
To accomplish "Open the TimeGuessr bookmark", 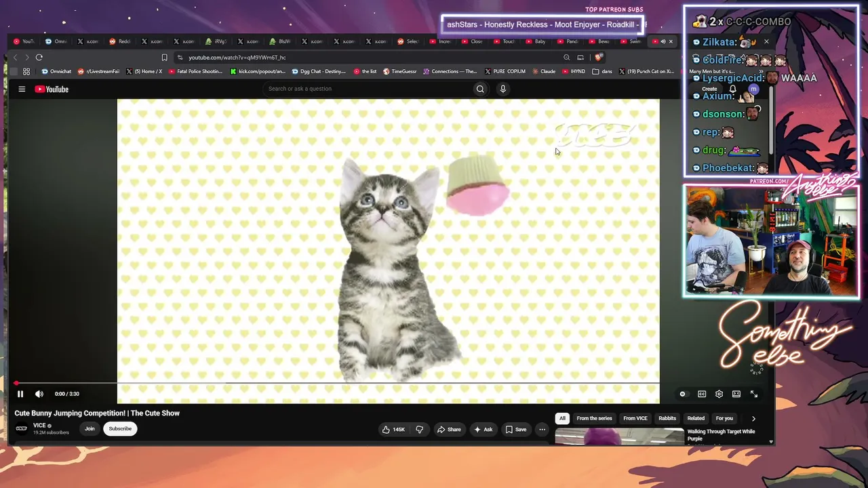I will point(399,71).
